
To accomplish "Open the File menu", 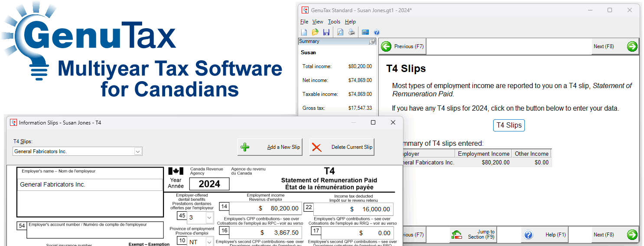I will click(x=304, y=22).
